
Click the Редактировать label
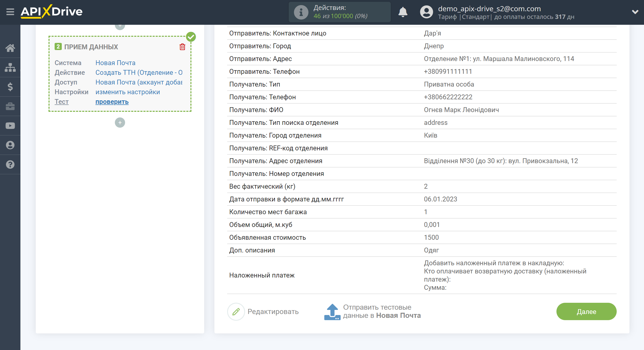point(273,311)
